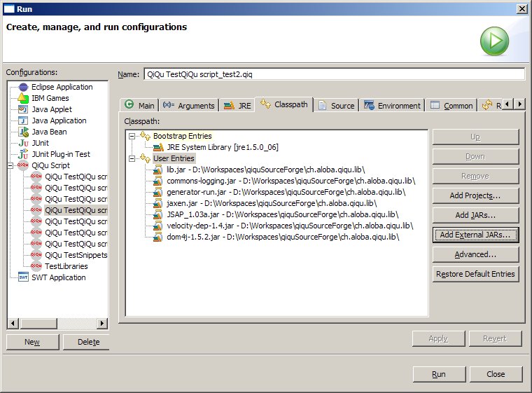Viewport: 532px width, 393px height.
Task: Click the Name input field
Action: click(334, 74)
